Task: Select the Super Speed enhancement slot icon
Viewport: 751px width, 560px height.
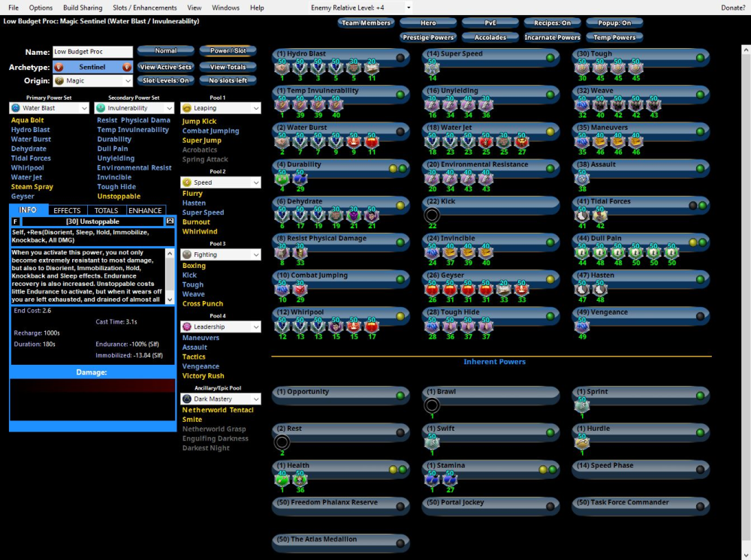Action: pos(432,68)
